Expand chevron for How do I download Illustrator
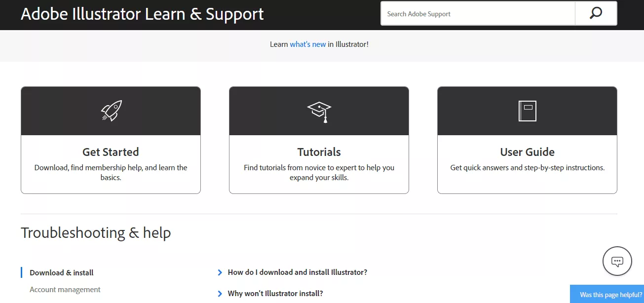This screenshot has height=303, width=644. 220,272
